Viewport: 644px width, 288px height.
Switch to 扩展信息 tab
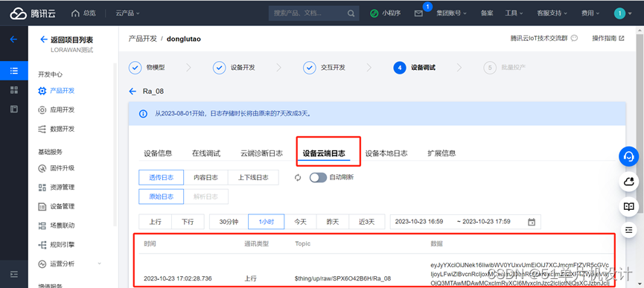point(441,153)
